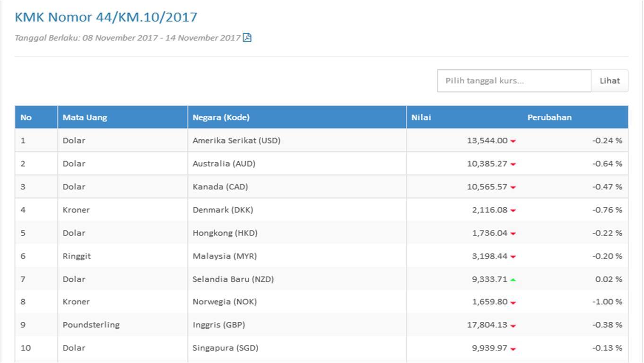Click the red down arrow in the USD row
Viewport: 644px width, 363px height.
point(513,141)
